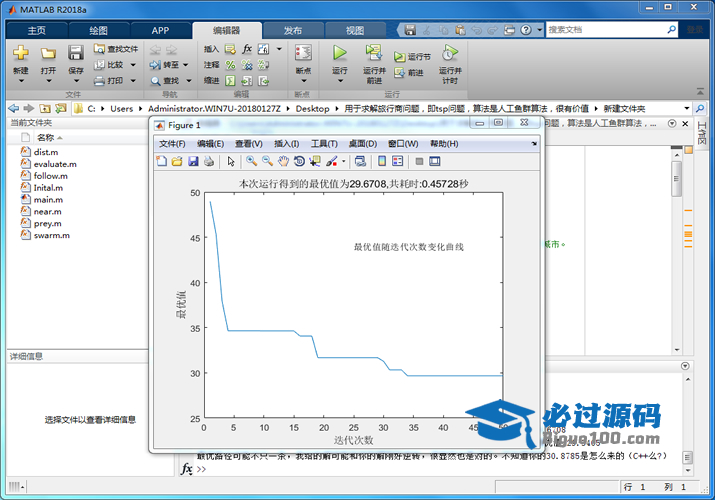This screenshot has width=715, height=500.
Task: Toggle Figure insert colorbar icon
Action: point(382,161)
